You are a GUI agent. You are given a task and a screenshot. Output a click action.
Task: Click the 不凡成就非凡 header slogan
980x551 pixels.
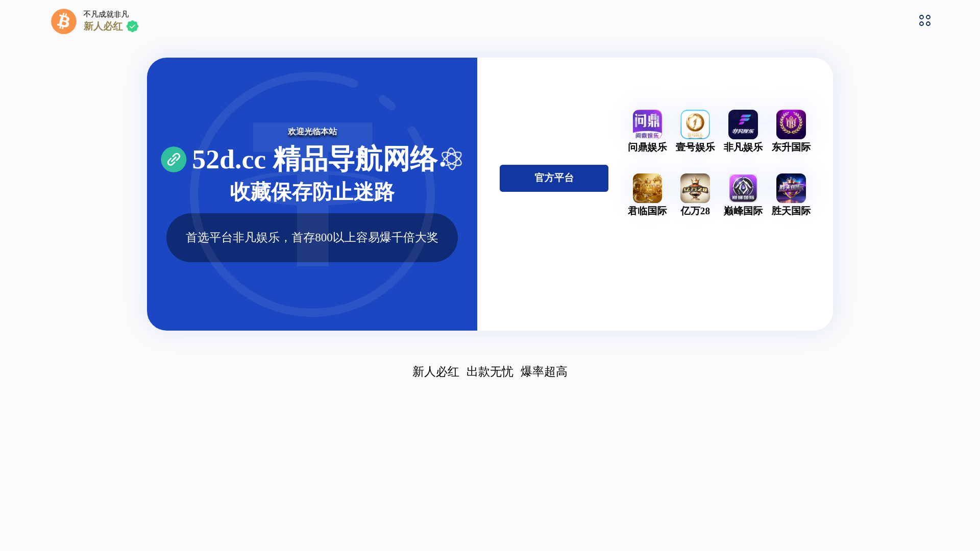click(106, 14)
